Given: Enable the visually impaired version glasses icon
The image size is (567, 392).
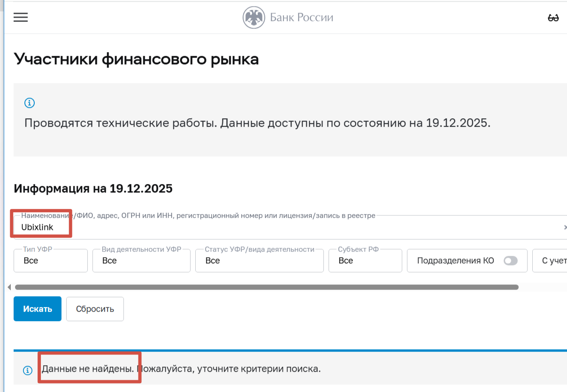Looking at the screenshot, I should click(553, 18).
